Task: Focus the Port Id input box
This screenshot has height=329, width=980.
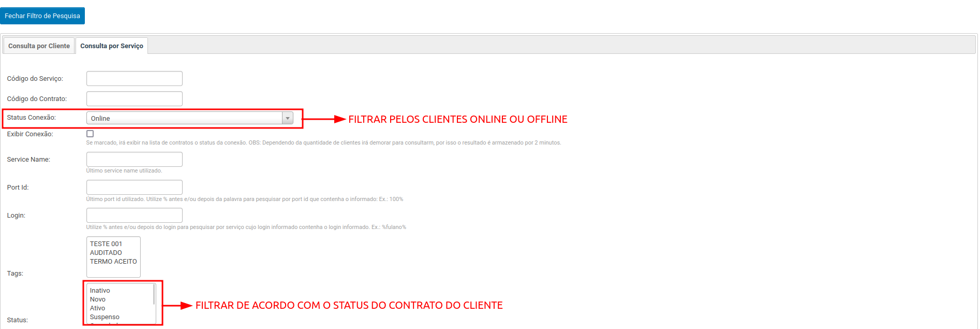Action: [134, 188]
